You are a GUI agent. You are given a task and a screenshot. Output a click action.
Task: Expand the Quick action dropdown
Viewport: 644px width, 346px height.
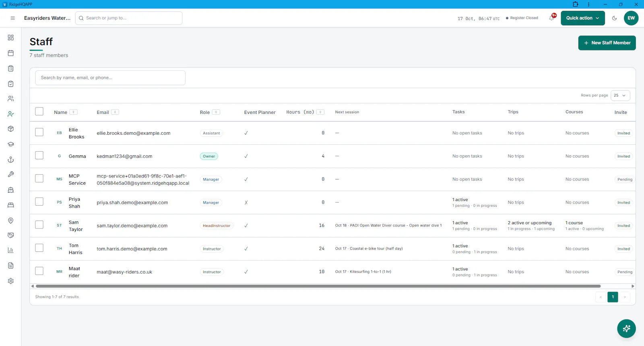(583, 18)
